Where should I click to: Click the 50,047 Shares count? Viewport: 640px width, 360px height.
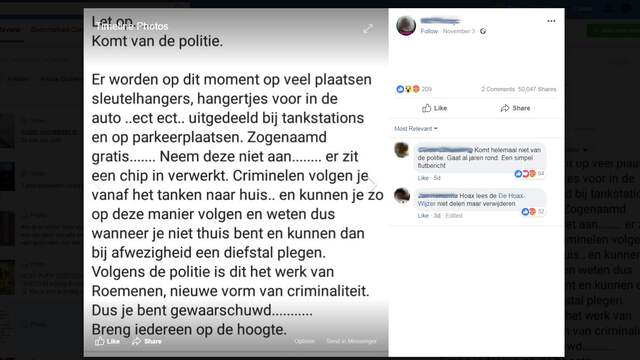click(537, 89)
